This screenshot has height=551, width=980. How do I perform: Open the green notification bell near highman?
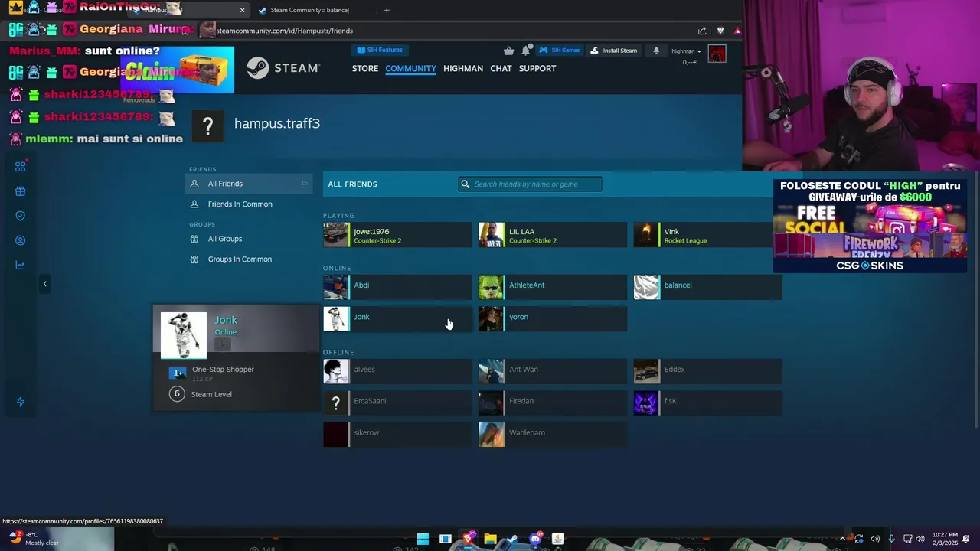coord(656,51)
